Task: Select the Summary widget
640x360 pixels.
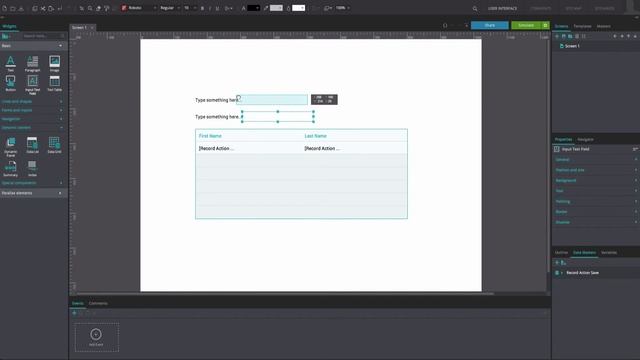Action: (x=11, y=169)
